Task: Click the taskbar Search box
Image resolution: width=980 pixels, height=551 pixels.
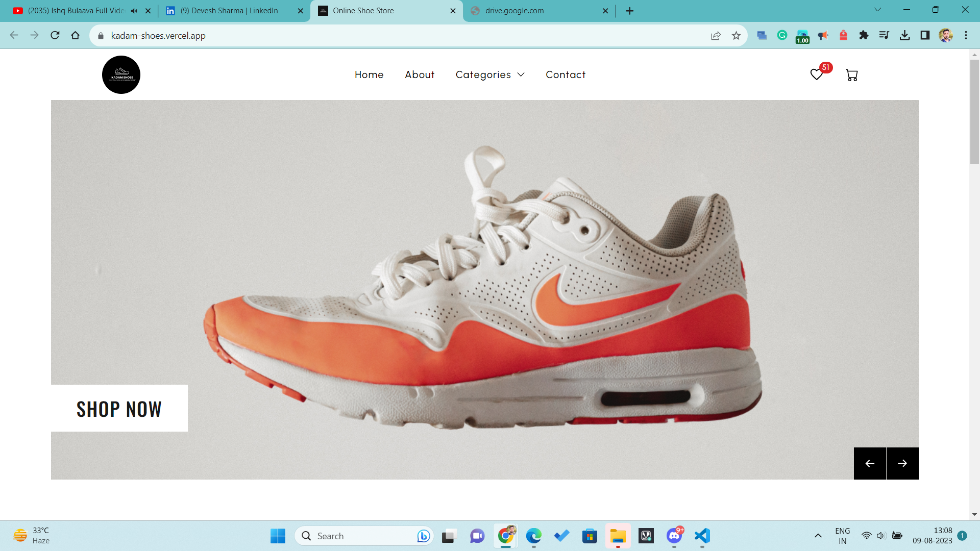Action: click(364, 536)
